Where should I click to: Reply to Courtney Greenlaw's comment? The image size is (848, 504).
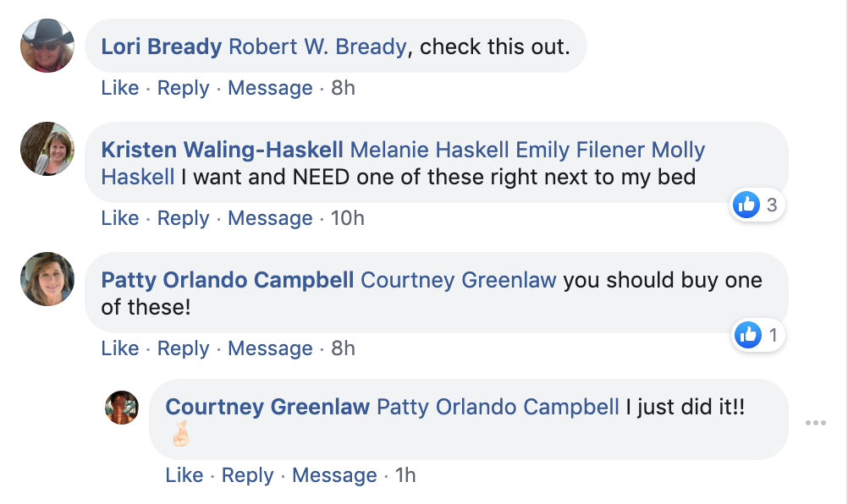[x=247, y=475]
